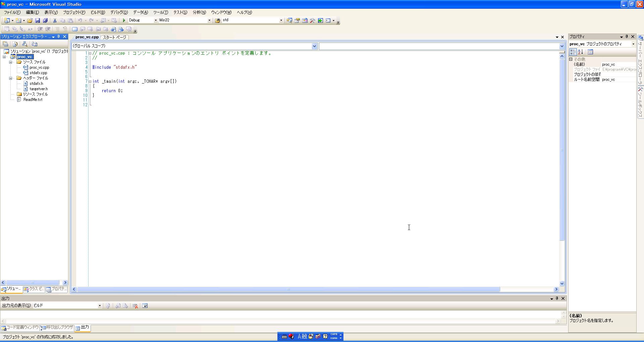Open the Win32 platform dropdown

tap(209, 20)
